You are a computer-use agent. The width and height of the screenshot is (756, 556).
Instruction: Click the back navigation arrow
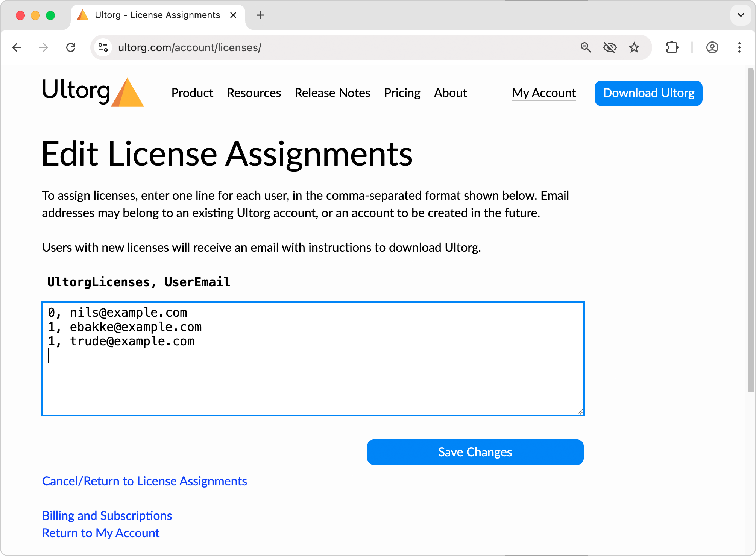pos(17,47)
